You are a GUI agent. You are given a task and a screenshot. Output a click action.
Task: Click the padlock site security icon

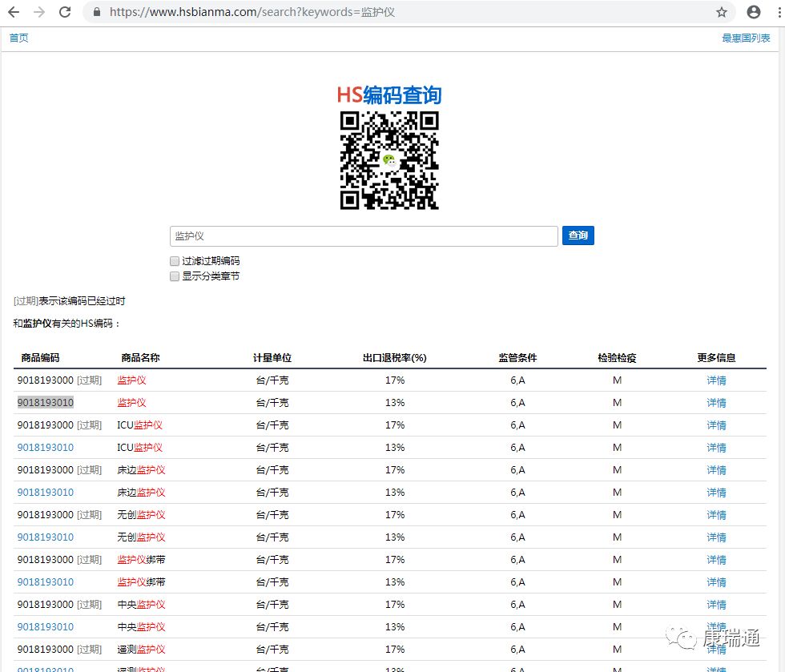click(97, 12)
